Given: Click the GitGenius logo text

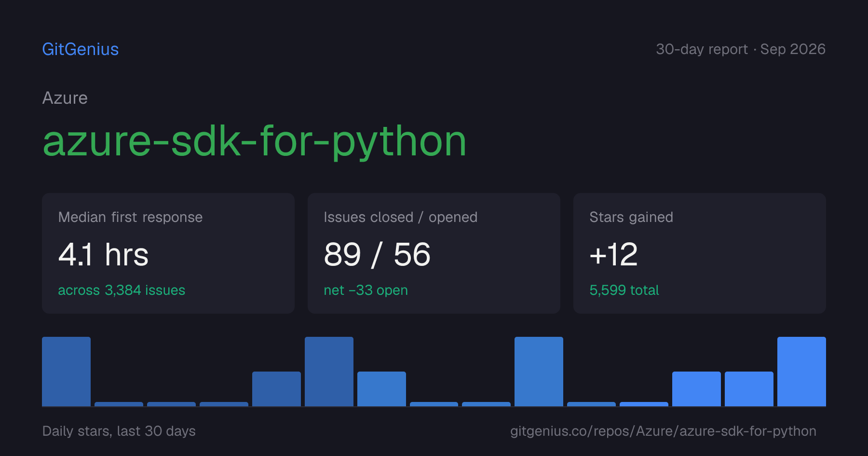Looking at the screenshot, I should coord(81,49).
